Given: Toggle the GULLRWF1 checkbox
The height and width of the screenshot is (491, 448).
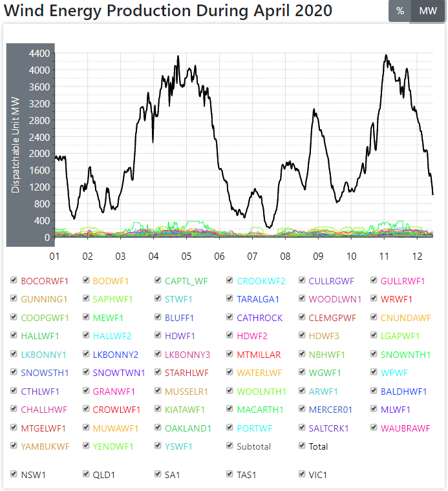Looking at the screenshot, I should [x=375, y=281].
